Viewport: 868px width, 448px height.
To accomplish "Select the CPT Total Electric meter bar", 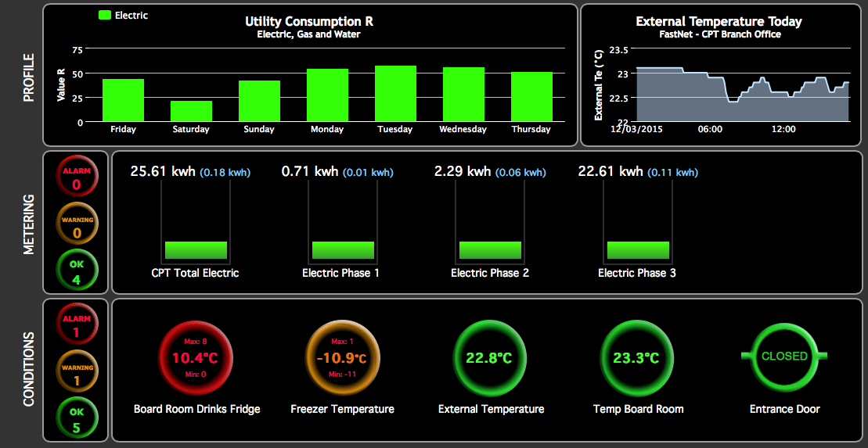I will click(x=196, y=250).
